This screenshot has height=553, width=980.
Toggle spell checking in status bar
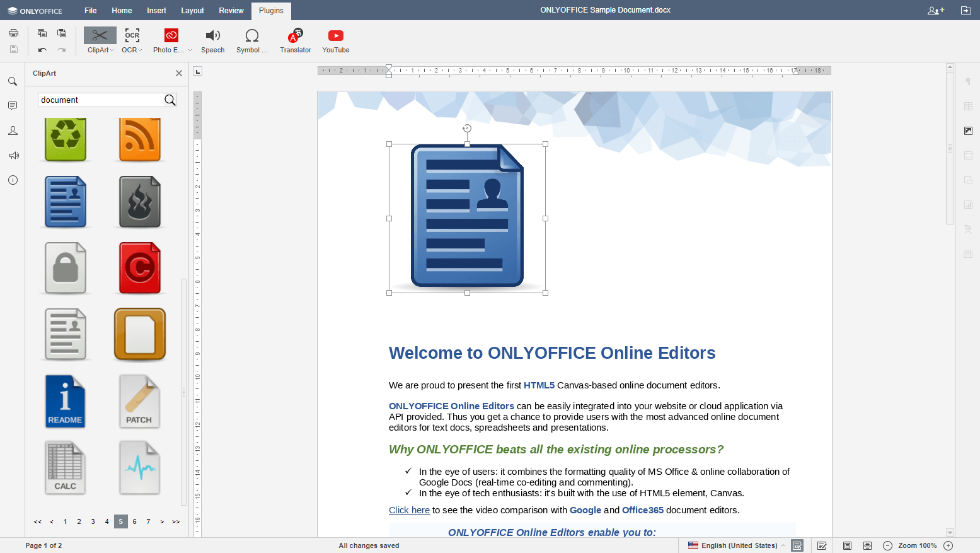797,545
